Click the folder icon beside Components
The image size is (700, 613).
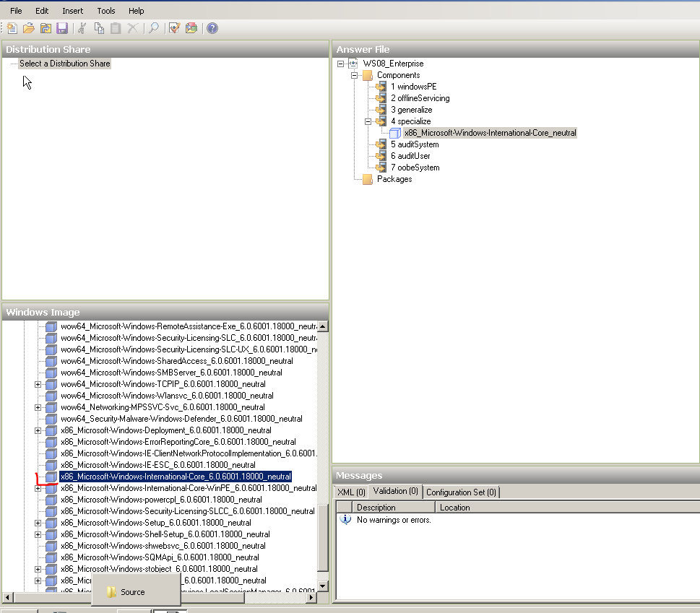(368, 75)
